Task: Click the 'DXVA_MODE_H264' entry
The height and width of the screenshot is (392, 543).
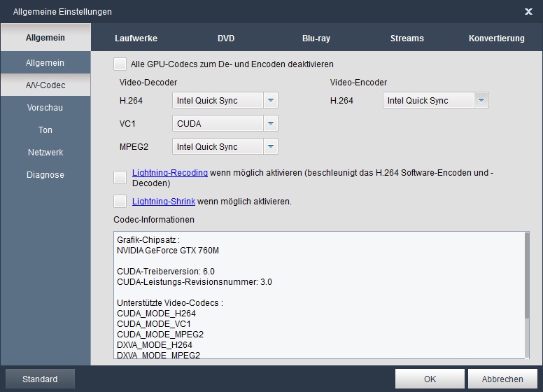Action: click(x=155, y=345)
